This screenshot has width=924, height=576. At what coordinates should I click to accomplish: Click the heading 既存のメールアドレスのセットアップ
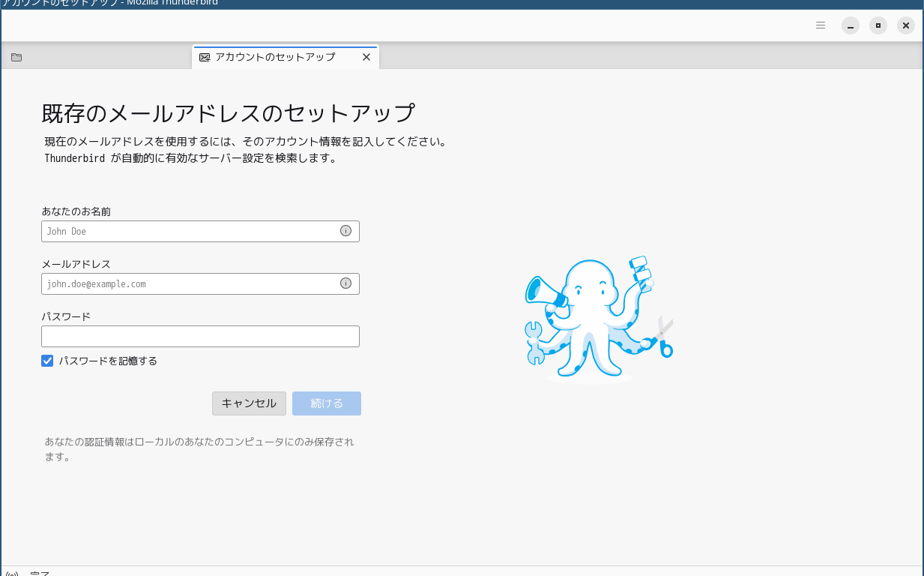228,113
